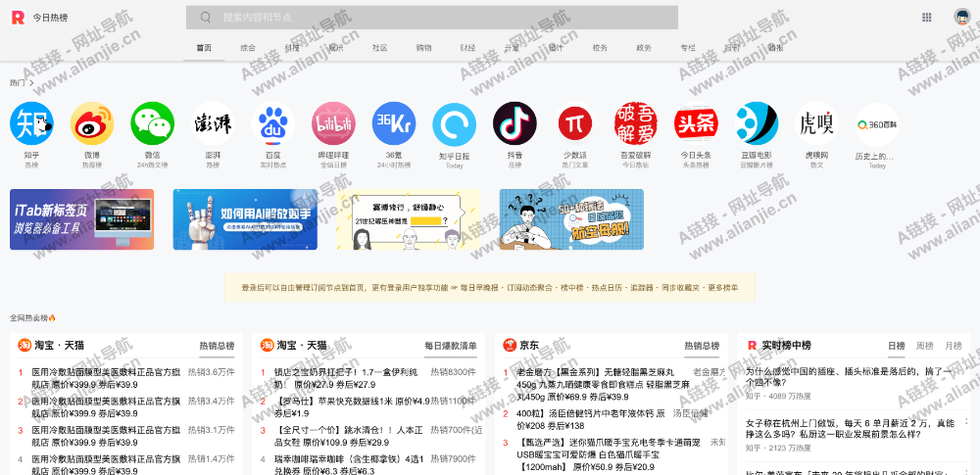
Task: Select the 财经 navigation tab
Action: [468, 47]
